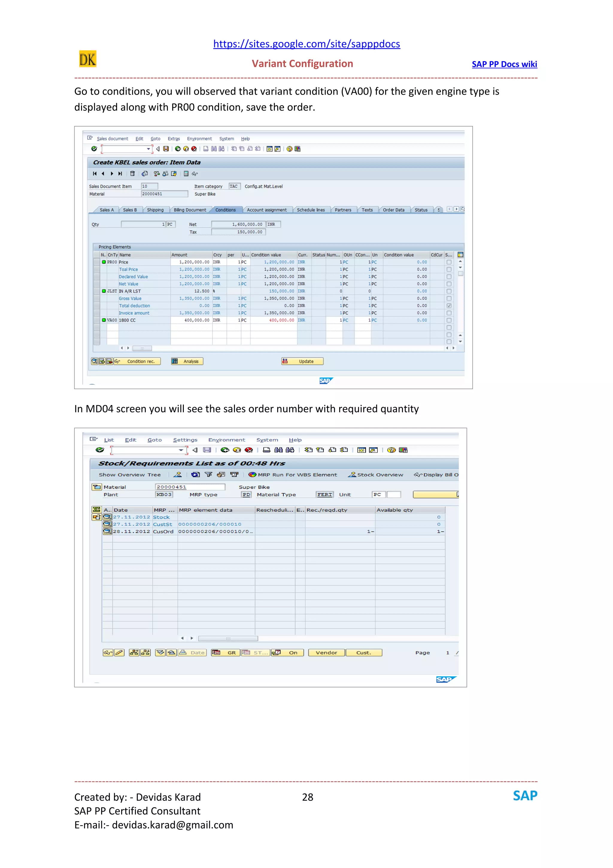Viewport: 613px width, 868px height.
Task: Click the green Enter checkmark in sales order window
Action: coord(94,149)
